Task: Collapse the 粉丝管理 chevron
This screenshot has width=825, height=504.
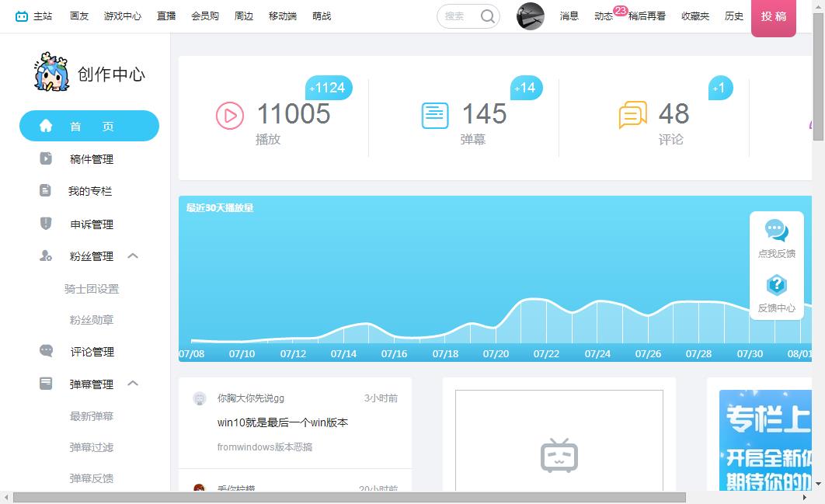Action: tap(133, 255)
